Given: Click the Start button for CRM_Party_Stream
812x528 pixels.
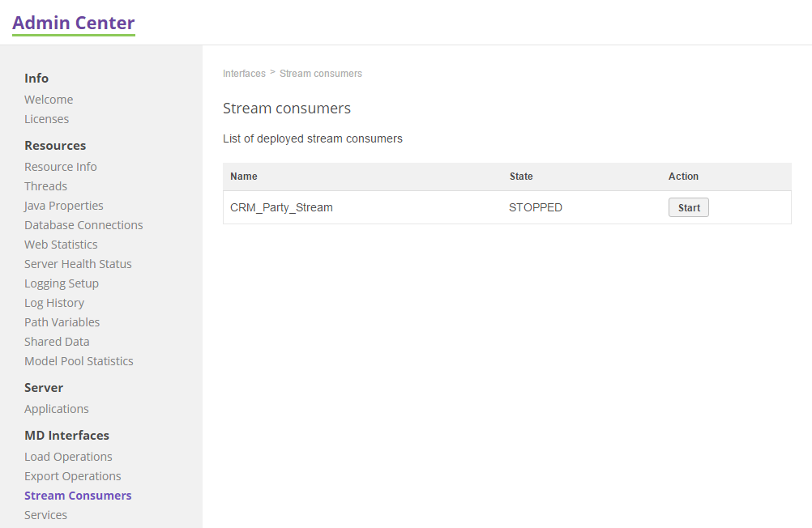Looking at the screenshot, I should tap(688, 207).
